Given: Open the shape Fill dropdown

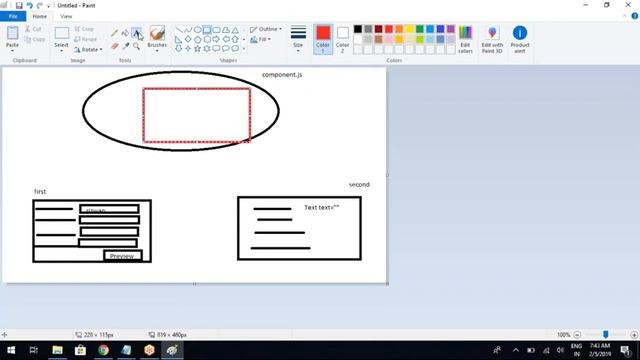Looking at the screenshot, I should [x=260, y=40].
